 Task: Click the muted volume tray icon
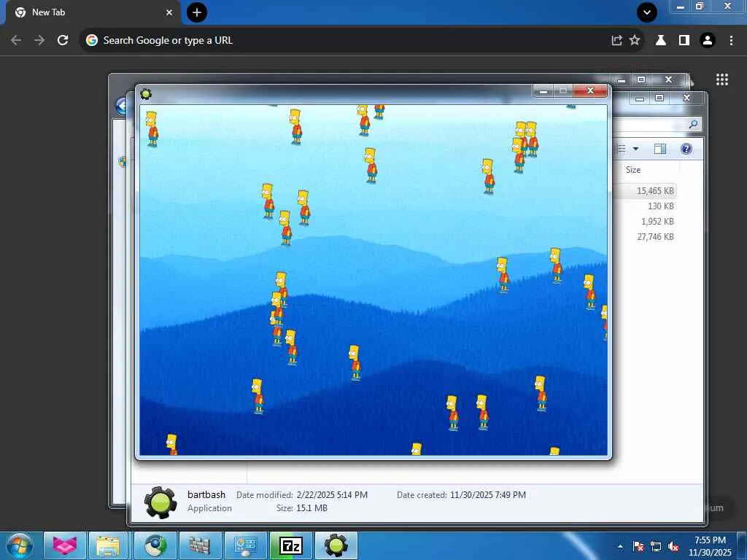click(x=673, y=547)
